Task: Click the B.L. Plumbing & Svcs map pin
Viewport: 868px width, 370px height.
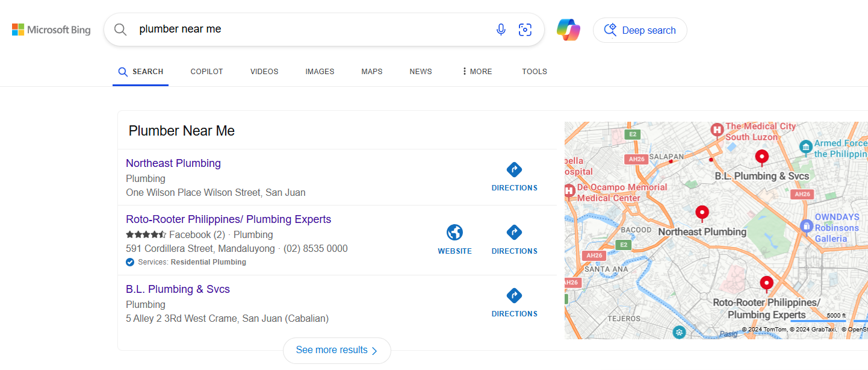Action: click(762, 158)
